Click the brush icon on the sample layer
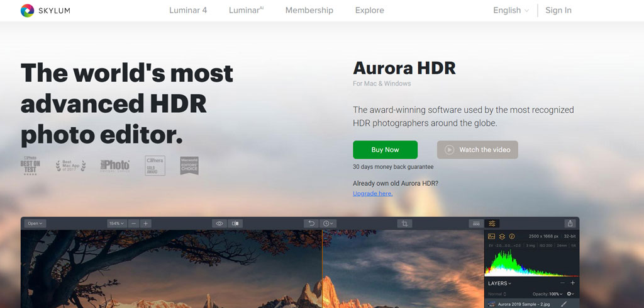This screenshot has height=308, width=644. [x=563, y=304]
